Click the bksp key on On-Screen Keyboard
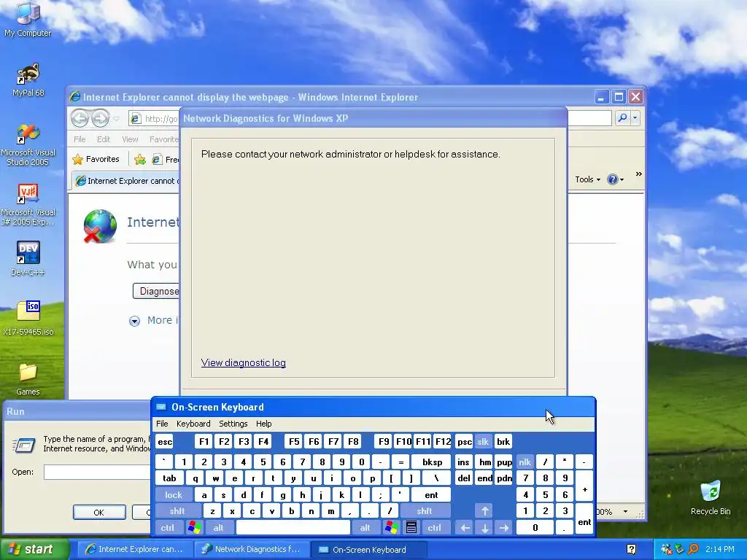Image resolution: width=747 pixels, height=560 pixels. (x=432, y=462)
